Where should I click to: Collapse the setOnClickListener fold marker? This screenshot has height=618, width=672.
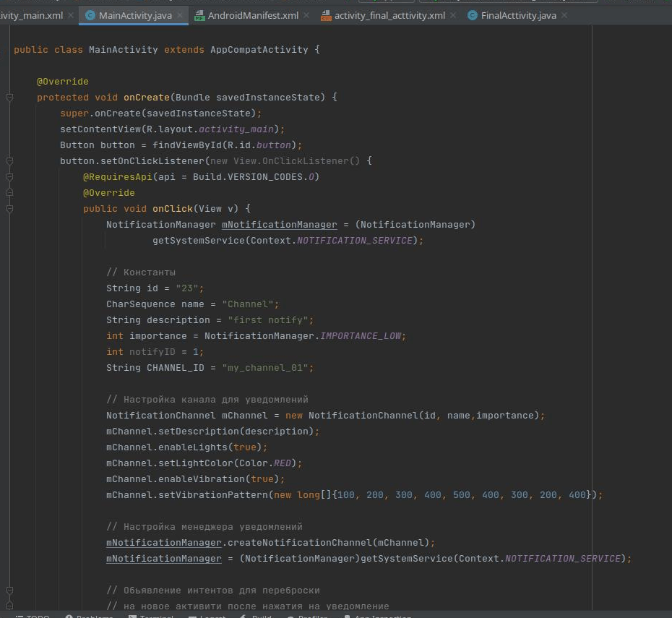9,161
